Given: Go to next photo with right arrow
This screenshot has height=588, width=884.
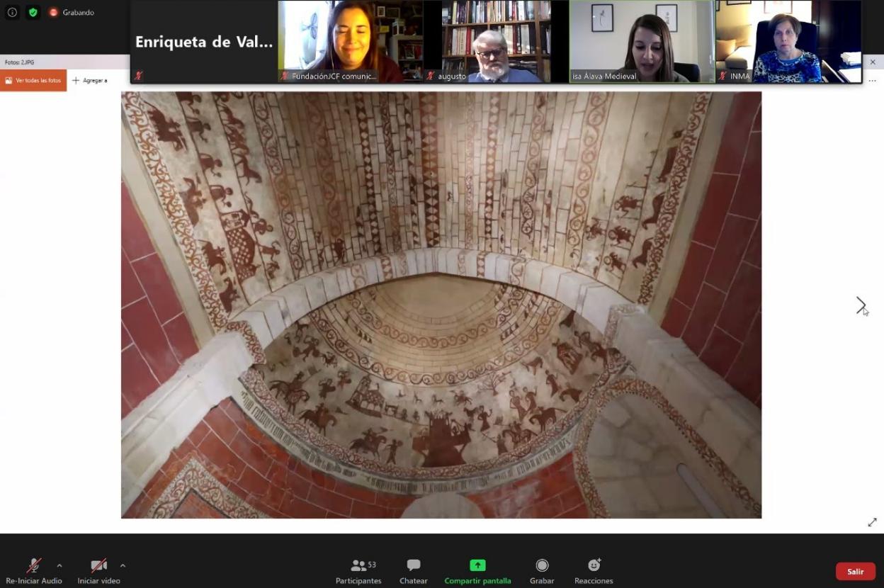Looking at the screenshot, I should pos(861,305).
